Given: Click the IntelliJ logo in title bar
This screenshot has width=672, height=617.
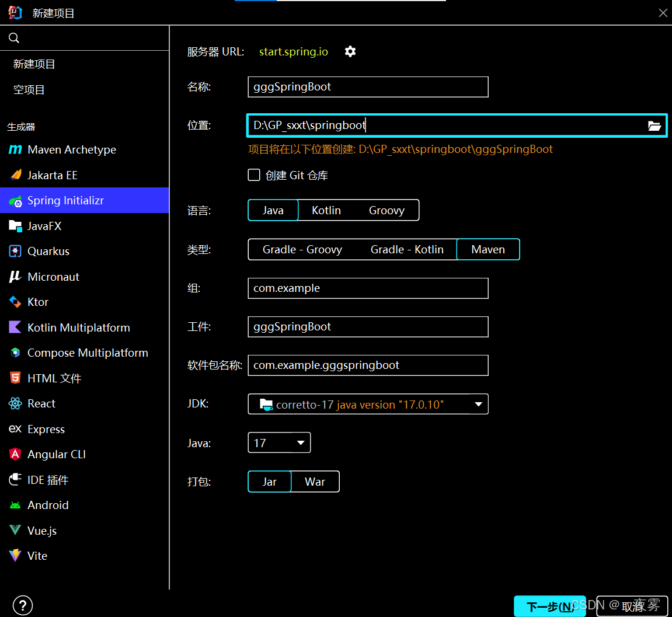Looking at the screenshot, I should coord(15,13).
